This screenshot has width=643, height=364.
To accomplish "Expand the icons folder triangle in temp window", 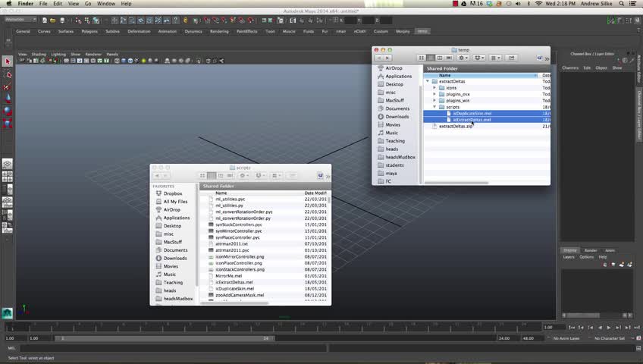I will [x=434, y=88].
